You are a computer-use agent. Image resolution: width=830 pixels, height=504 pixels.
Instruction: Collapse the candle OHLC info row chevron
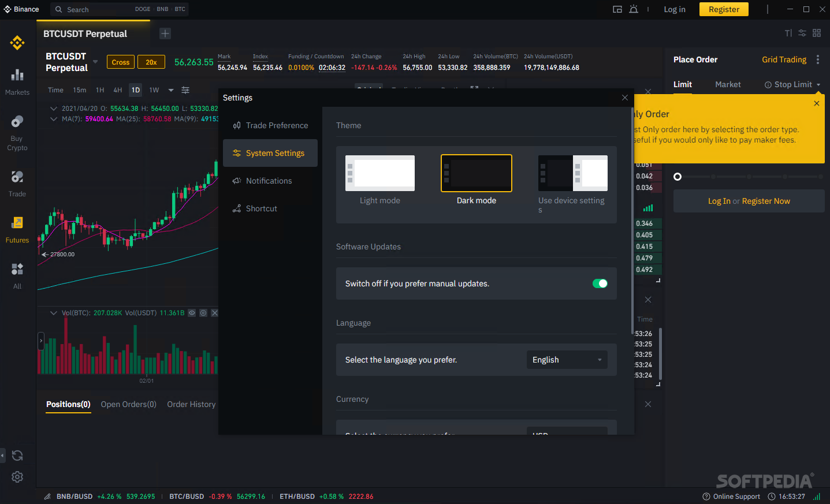pos(54,109)
